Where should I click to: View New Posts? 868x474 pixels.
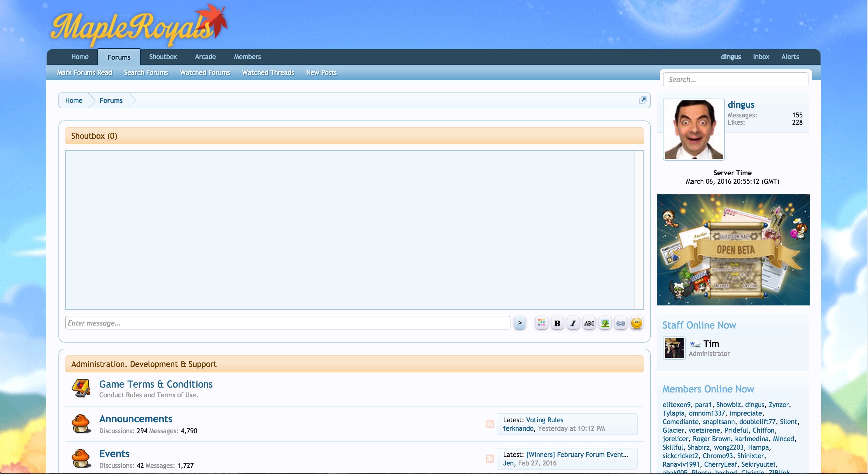pyautogui.click(x=321, y=72)
